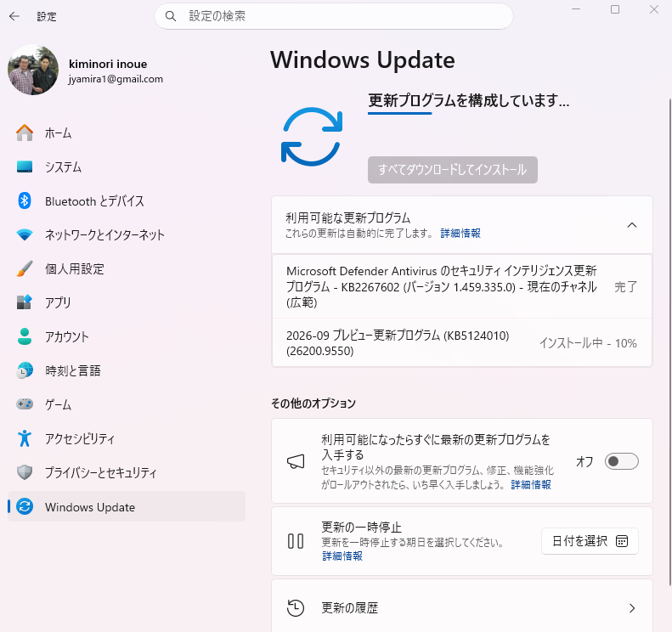
Task: Click the update history clock icon
Action: tap(296, 607)
